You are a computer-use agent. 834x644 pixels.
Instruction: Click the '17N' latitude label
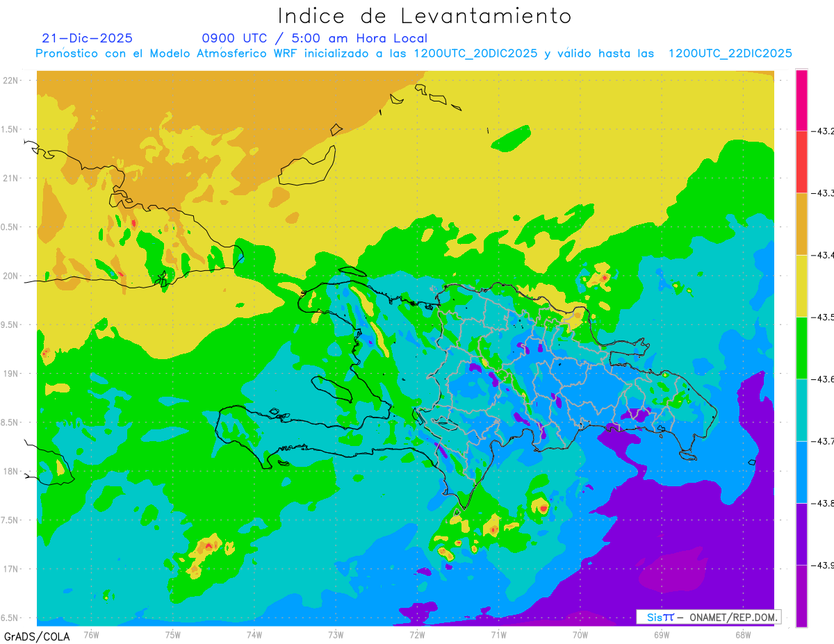pos(11,569)
